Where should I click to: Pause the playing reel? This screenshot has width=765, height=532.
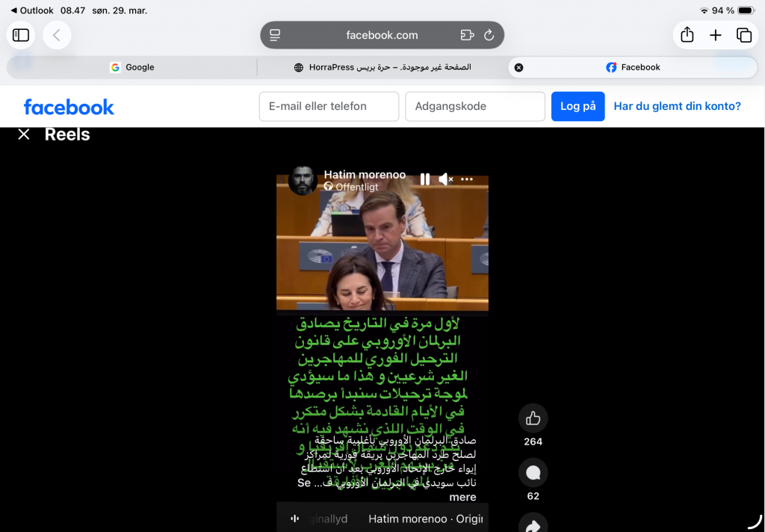click(425, 179)
